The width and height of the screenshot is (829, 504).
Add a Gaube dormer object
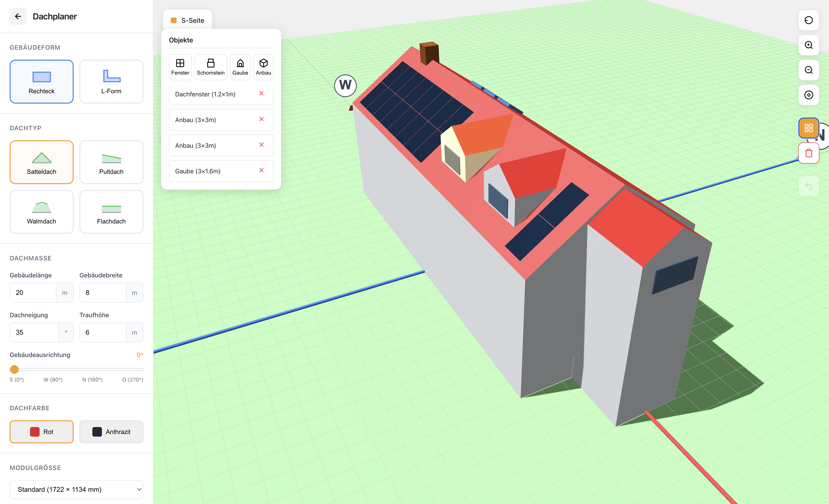coord(240,67)
